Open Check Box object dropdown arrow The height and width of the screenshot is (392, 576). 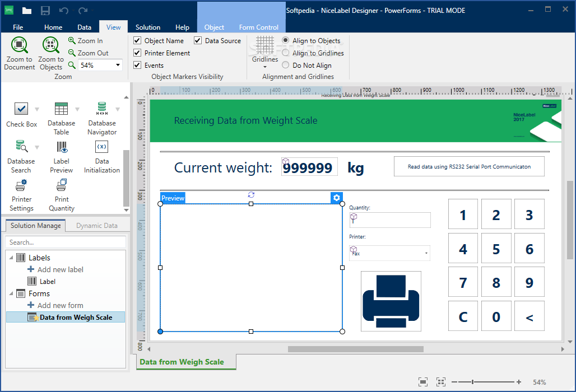pos(37,109)
